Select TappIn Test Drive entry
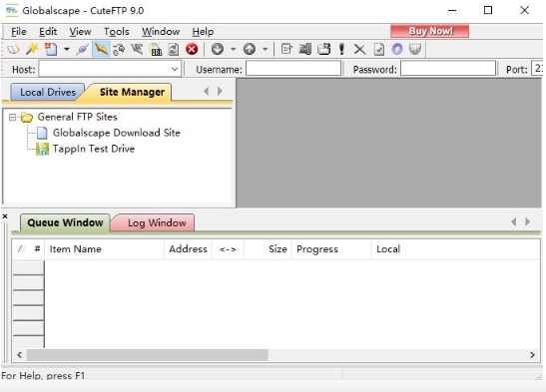The image size is (546, 392). [x=94, y=149]
